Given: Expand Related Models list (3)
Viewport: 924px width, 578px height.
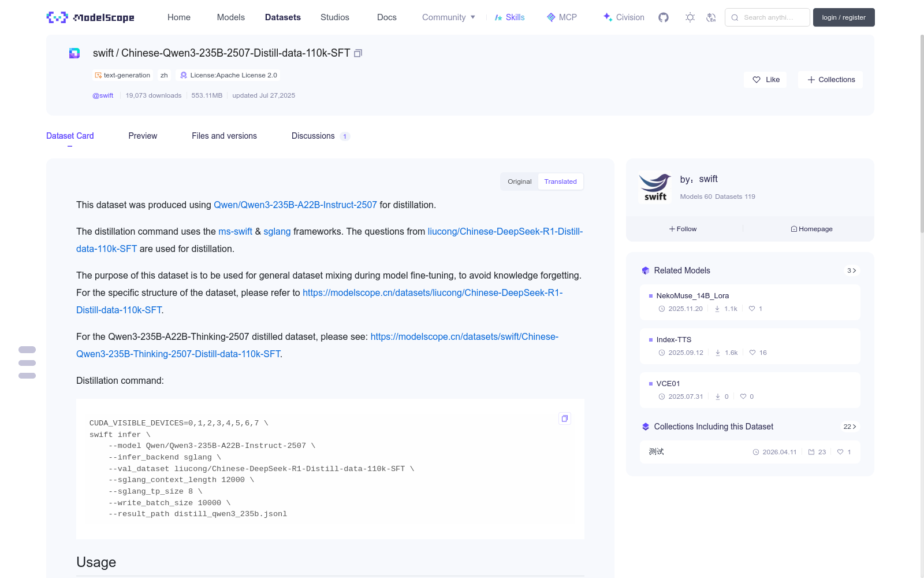Looking at the screenshot, I should tap(851, 271).
